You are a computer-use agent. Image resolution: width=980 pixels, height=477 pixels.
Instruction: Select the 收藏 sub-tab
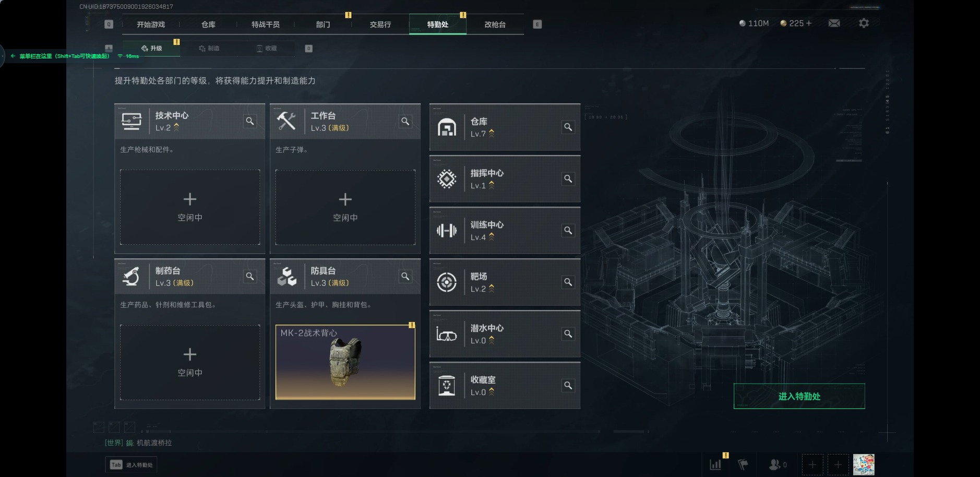266,48
